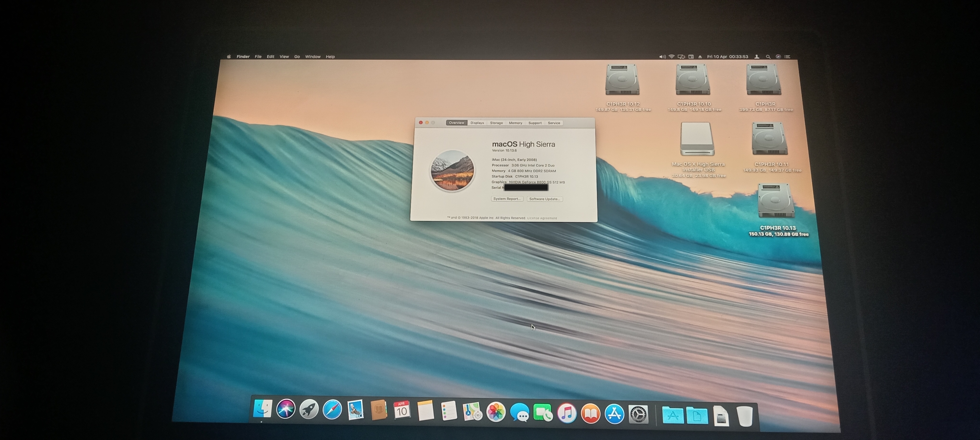Open the License Agreement link
This screenshot has width=980, height=440.
542,218
